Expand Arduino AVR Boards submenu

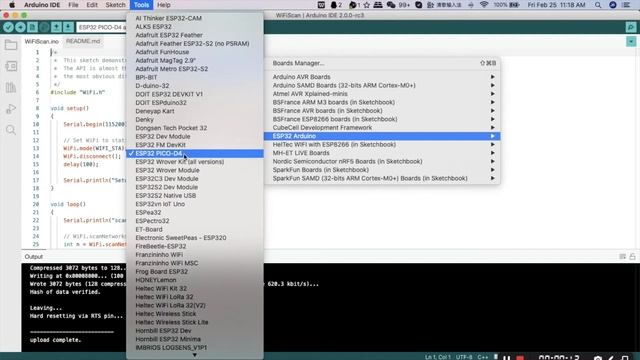tap(382, 77)
